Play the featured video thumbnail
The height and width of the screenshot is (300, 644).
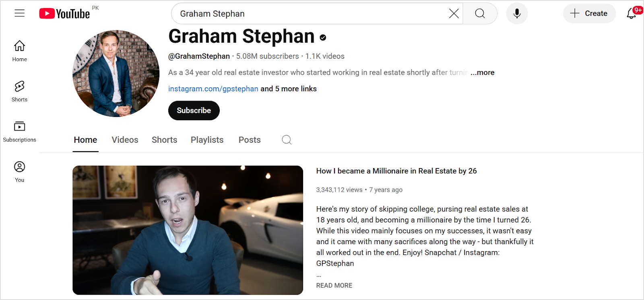tap(188, 230)
